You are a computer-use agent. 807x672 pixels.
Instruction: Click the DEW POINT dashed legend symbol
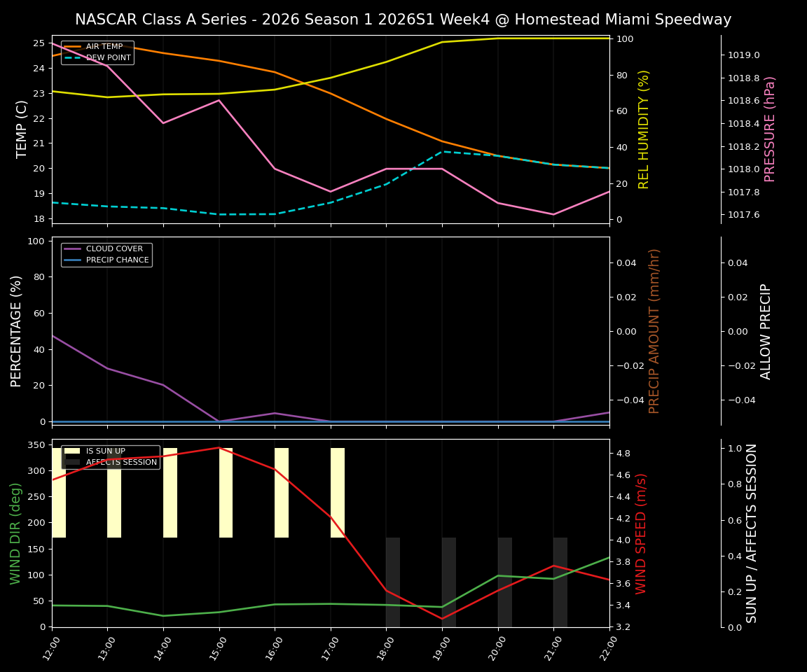point(73,57)
